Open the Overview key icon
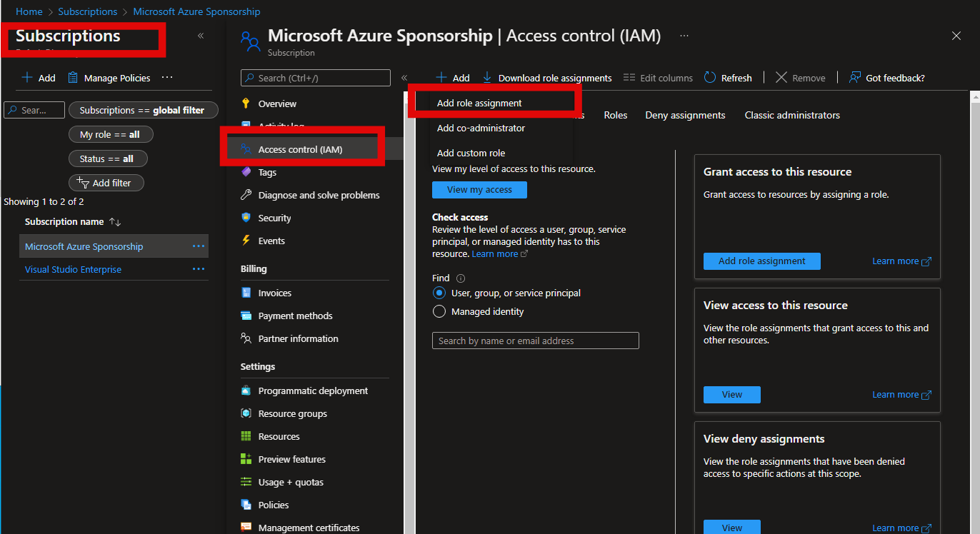The image size is (980, 534). [x=246, y=104]
